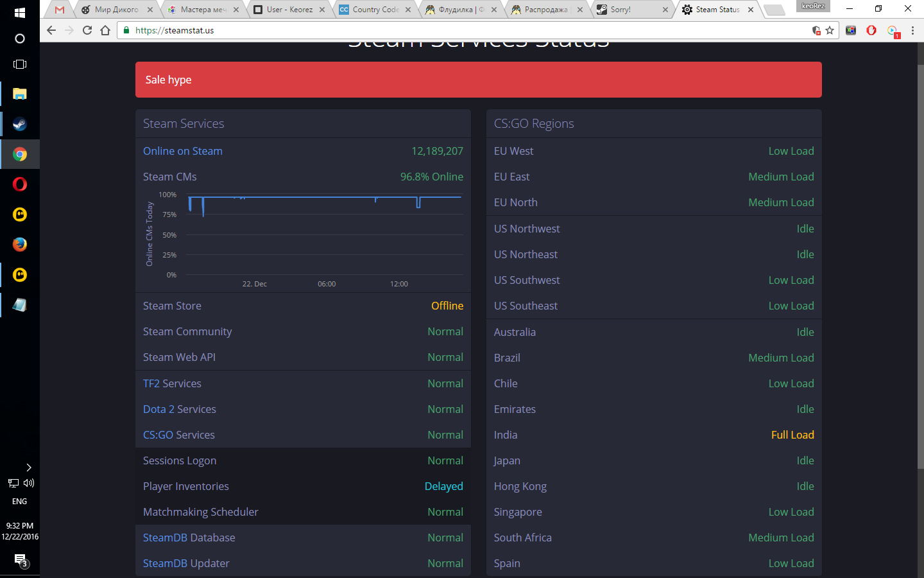Click the green secure padlock icon

click(126, 30)
